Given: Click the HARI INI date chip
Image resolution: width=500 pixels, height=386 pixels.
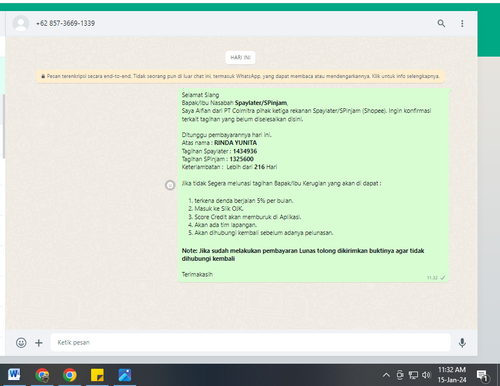Looking at the screenshot, I should point(240,57).
